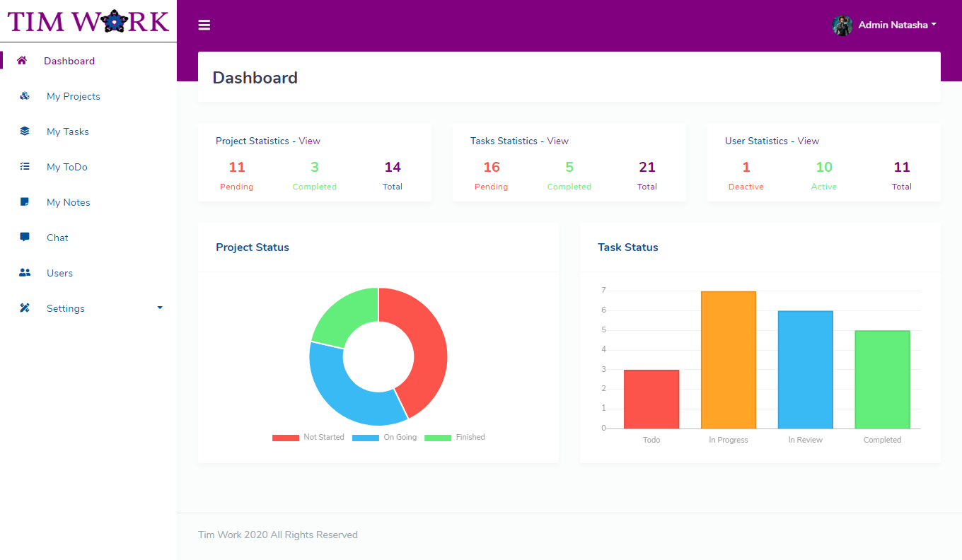The image size is (962, 560).
Task: Open the Project Statistics View link
Action: point(309,141)
